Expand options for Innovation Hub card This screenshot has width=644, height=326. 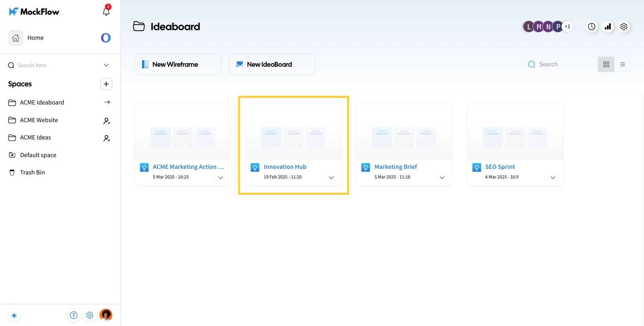(331, 178)
